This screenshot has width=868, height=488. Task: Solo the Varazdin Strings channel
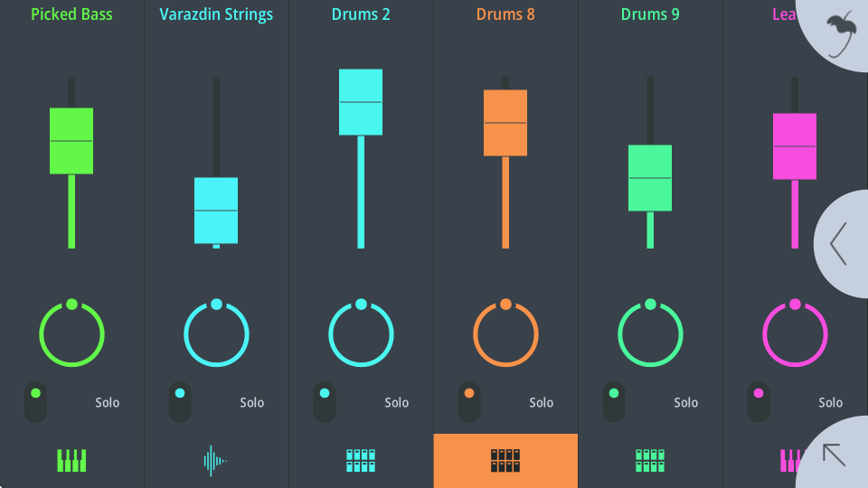[252, 402]
